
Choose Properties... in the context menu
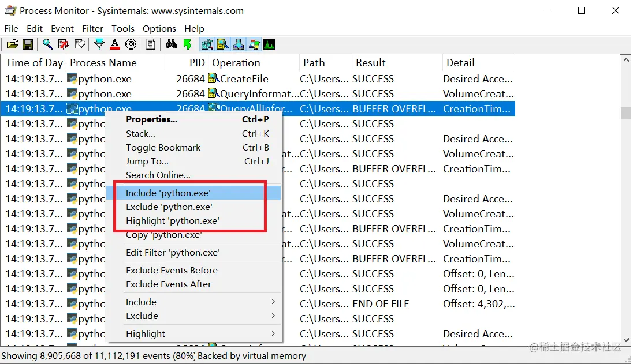tap(194, 119)
